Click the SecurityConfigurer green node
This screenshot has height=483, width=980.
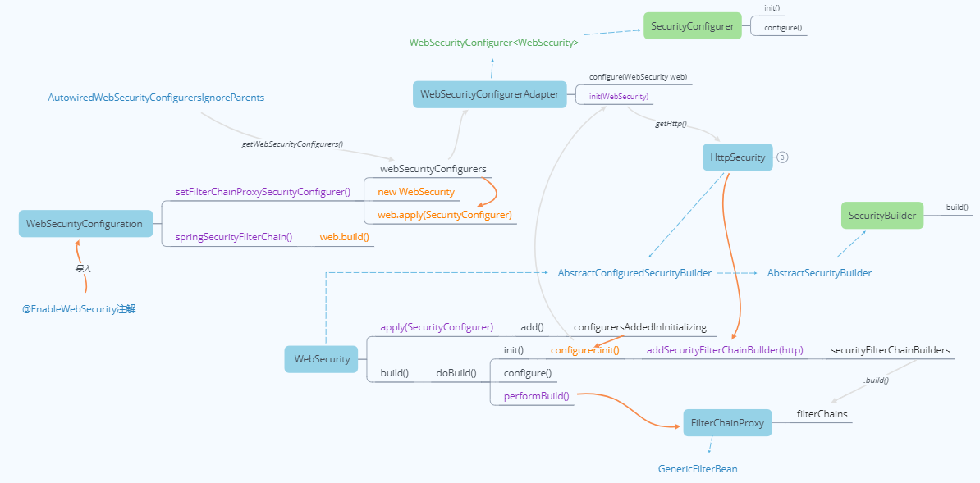click(x=692, y=25)
